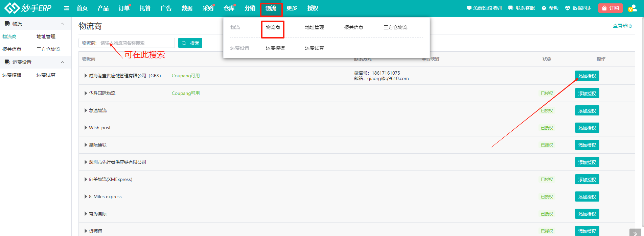Select 运费模板 in the dropdown menu
The height and width of the screenshot is (236, 644).
click(275, 48)
